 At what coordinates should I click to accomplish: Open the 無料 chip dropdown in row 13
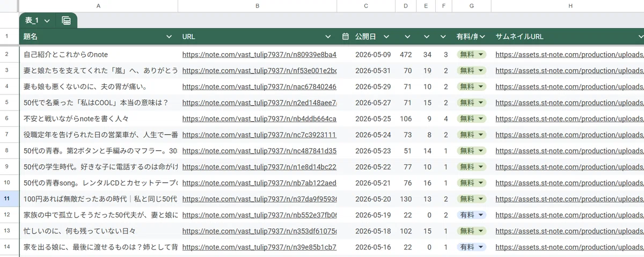coord(481,231)
